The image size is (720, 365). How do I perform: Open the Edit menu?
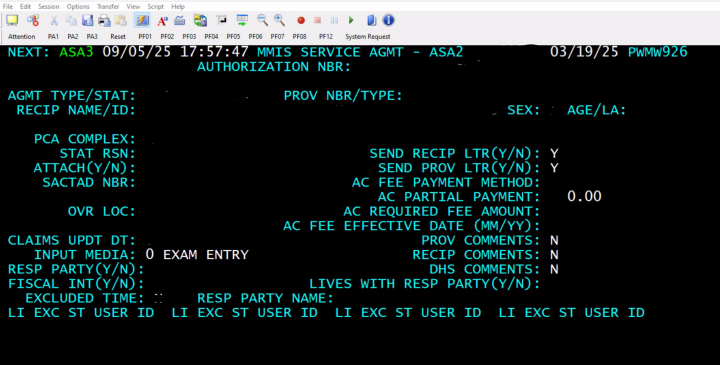point(25,6)
